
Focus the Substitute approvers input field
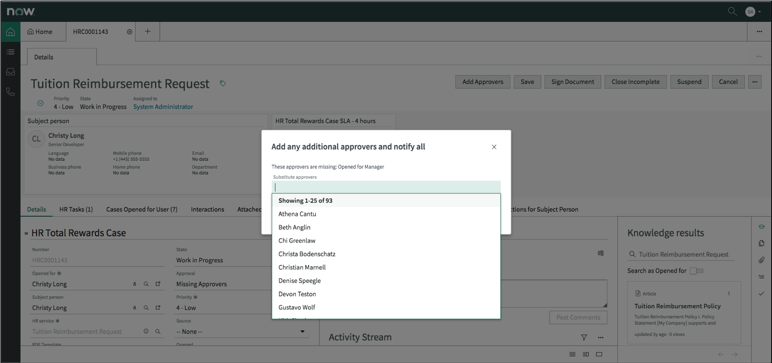[x=386, y=187]
